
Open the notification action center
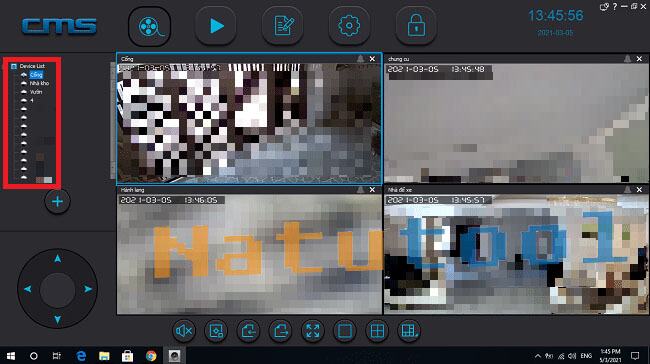(635, 356)
